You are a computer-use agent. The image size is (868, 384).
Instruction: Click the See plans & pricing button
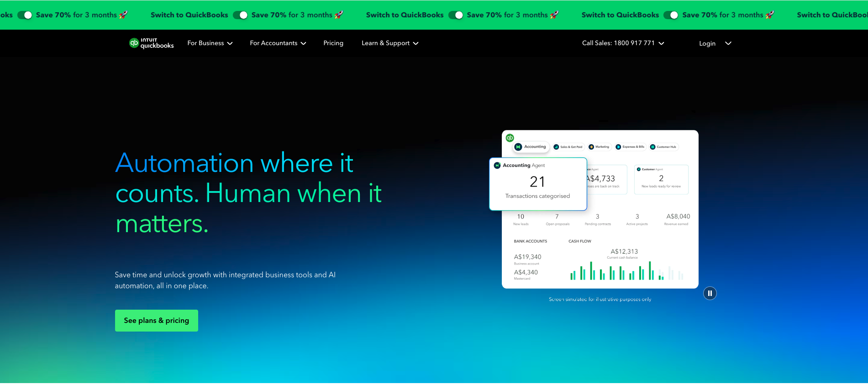coord(157,321)
